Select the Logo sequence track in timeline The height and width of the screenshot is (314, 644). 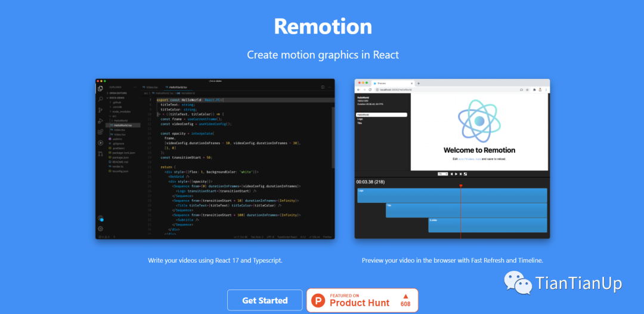click(452, 195)
